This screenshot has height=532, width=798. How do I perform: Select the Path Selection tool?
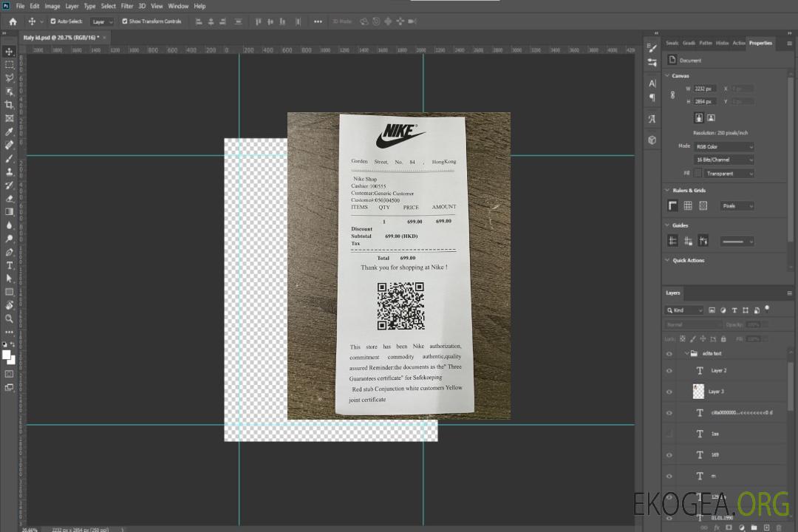pos(9,279)
